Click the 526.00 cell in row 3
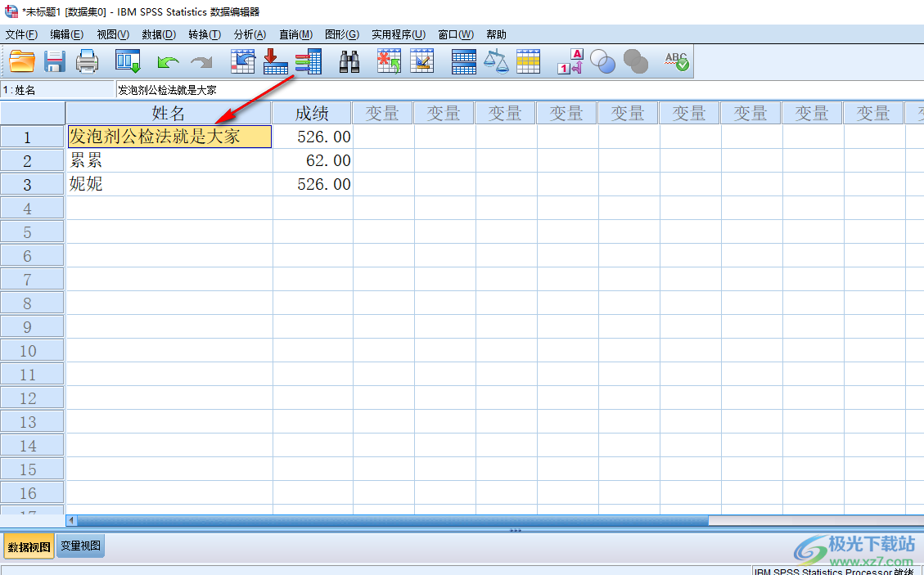 (313, 184)
